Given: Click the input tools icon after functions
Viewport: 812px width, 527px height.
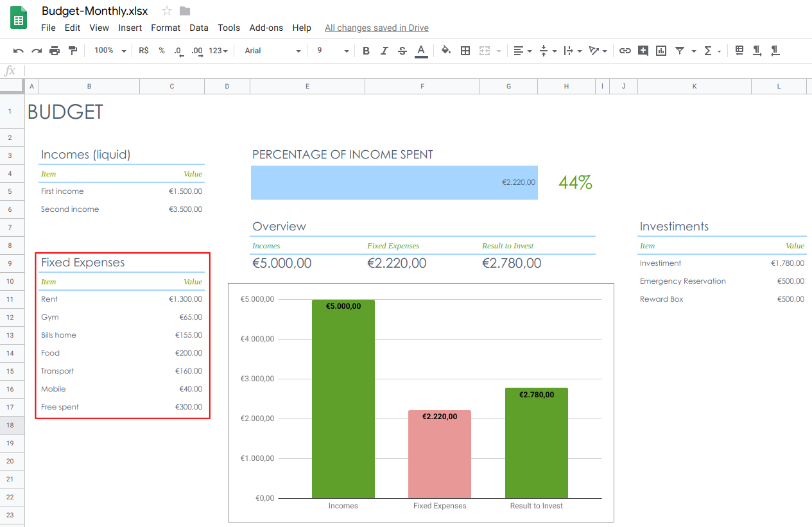Looking at the screenshot, I should (739, 50).
